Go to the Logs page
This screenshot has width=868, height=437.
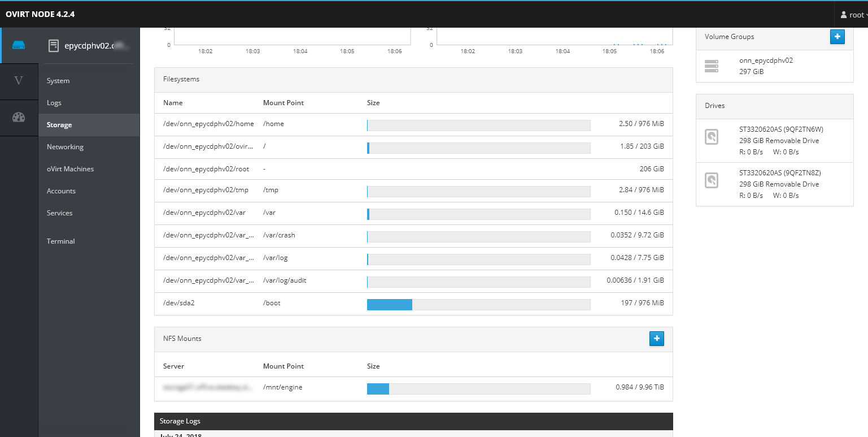pos(54,103)
